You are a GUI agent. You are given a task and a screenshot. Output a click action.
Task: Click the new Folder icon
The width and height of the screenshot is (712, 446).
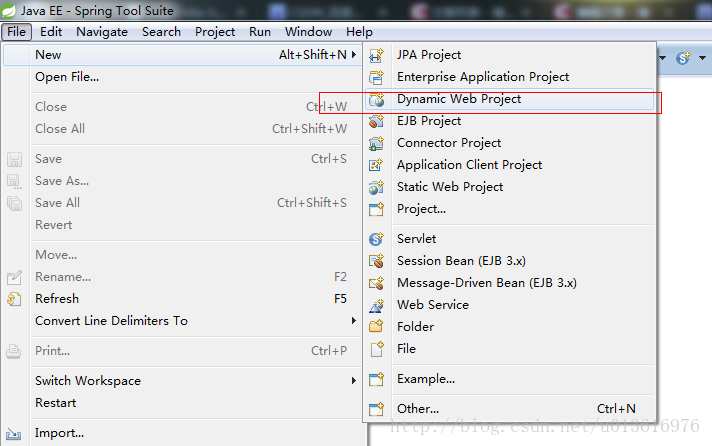coord(376,327)
